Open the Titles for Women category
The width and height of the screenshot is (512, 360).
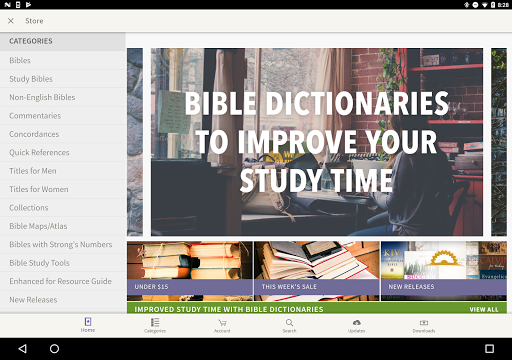[63, 189]
